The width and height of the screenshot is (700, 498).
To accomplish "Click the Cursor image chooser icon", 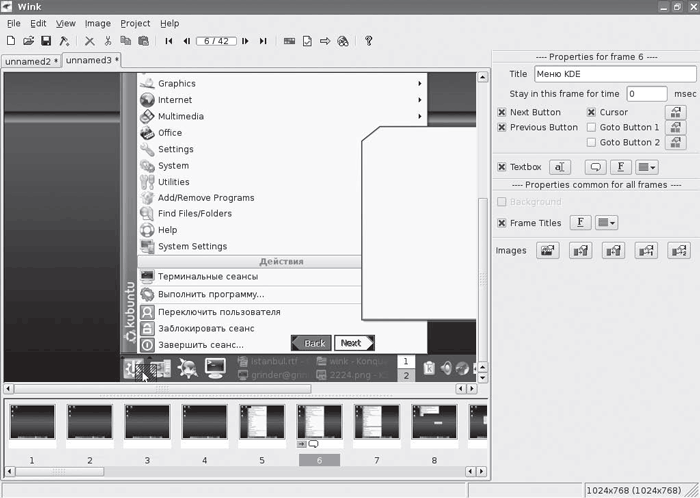I will coord(676,113).
